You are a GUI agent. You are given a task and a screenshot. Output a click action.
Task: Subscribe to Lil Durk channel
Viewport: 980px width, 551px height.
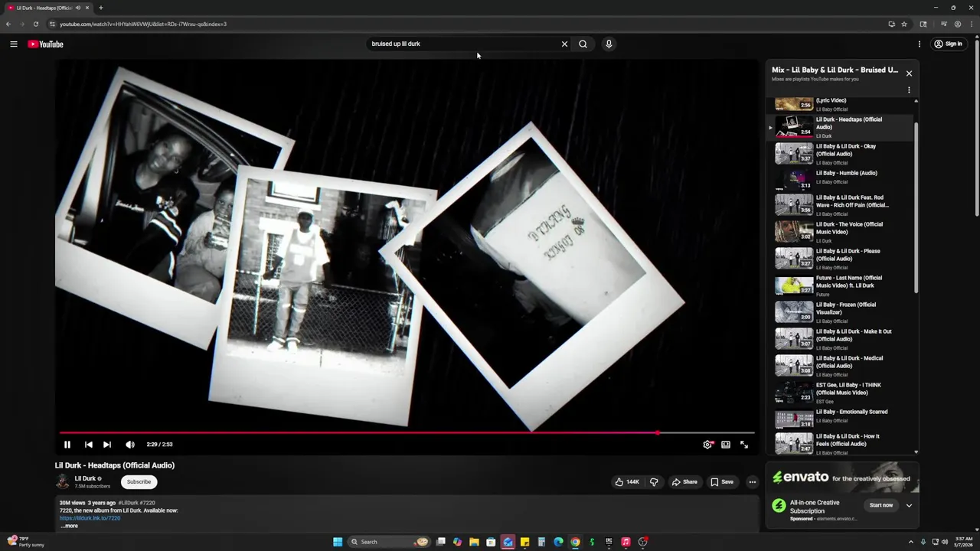click(139, 481)
